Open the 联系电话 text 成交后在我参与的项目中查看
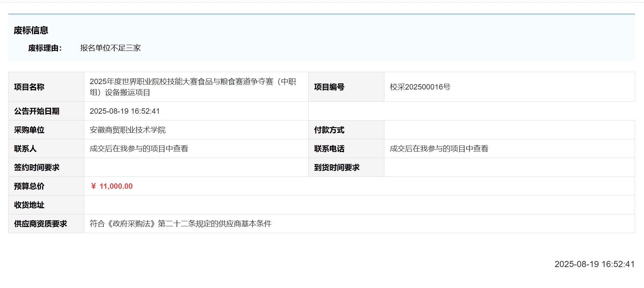644x288 pixels. [x=439, y=149]
